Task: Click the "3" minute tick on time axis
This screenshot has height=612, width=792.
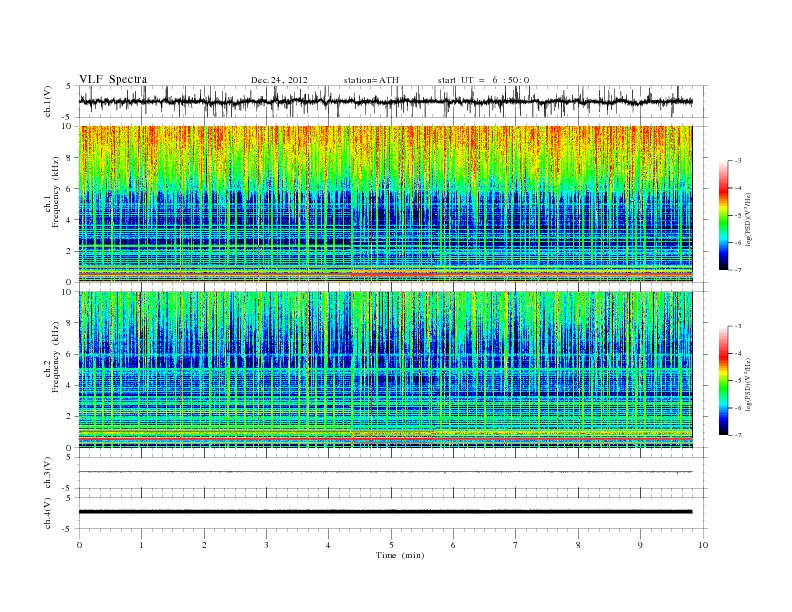Action: [x=266, y=545]
